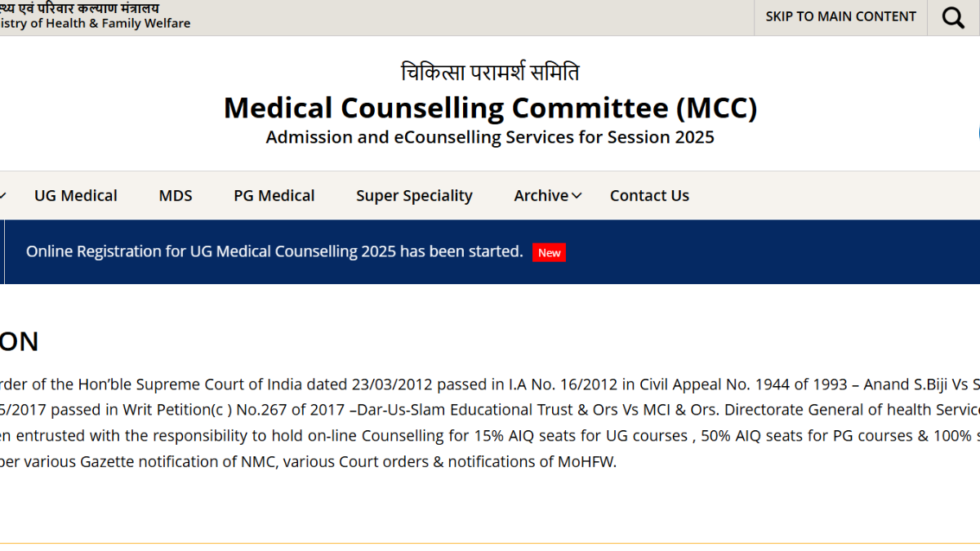
Task: Expand the Archive dropdown chevron
Action: (577, 196)
